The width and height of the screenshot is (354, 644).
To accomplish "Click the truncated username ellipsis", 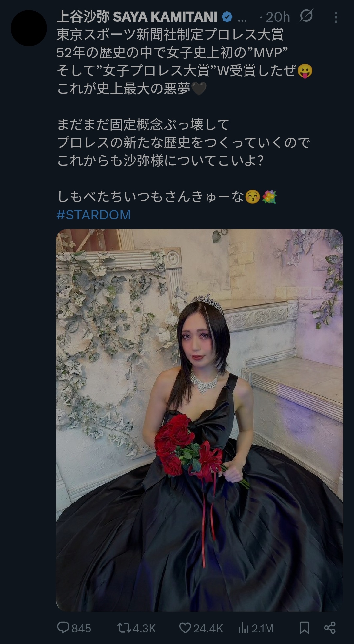I will pos(242,19).
